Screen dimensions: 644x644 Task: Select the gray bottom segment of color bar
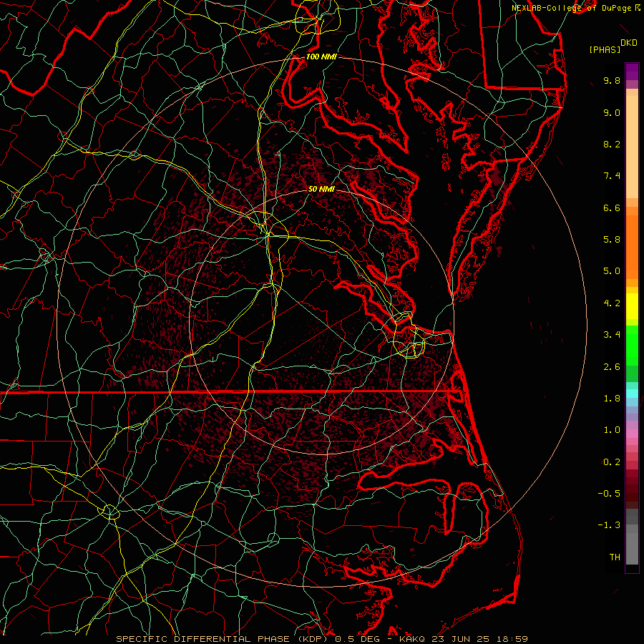coord(632,548)
